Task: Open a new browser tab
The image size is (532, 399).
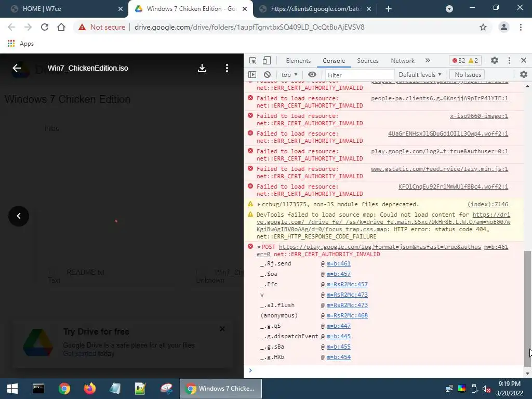Action: 389,9
